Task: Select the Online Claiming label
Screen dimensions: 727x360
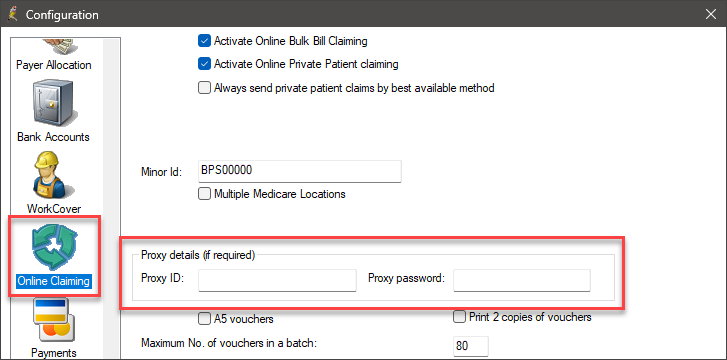Action: [x=53, y=281]
